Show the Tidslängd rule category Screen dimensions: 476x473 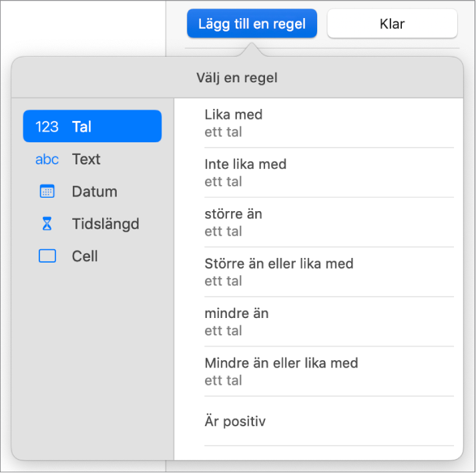coord(105,224)
